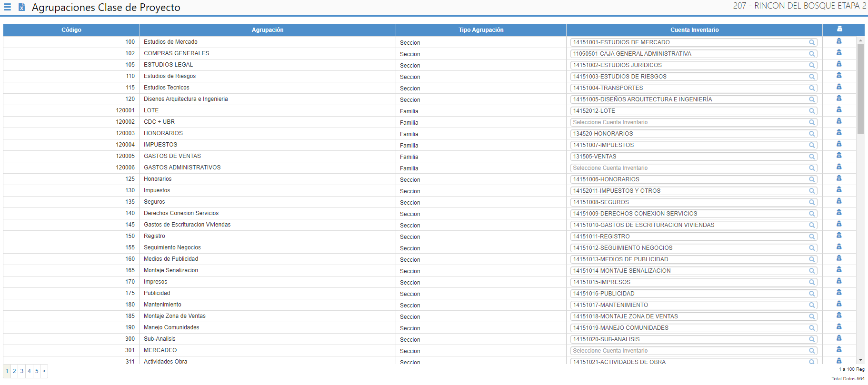Click magnifier in MERCADEO account field

812,351
